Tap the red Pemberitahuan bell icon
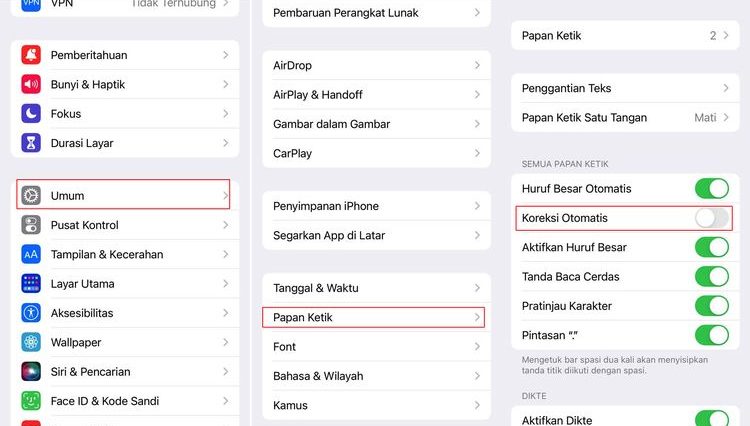 point(31,55)
